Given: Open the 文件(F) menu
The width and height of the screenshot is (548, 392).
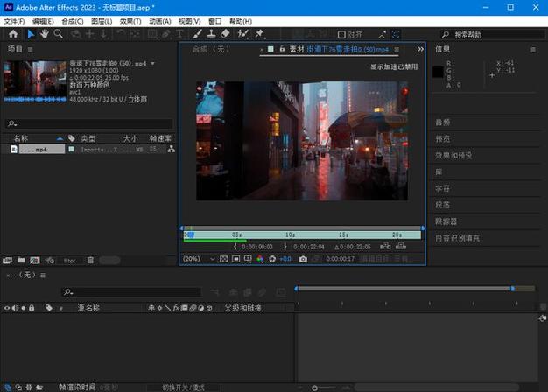Looking at the screenshot, I should 14,21.
